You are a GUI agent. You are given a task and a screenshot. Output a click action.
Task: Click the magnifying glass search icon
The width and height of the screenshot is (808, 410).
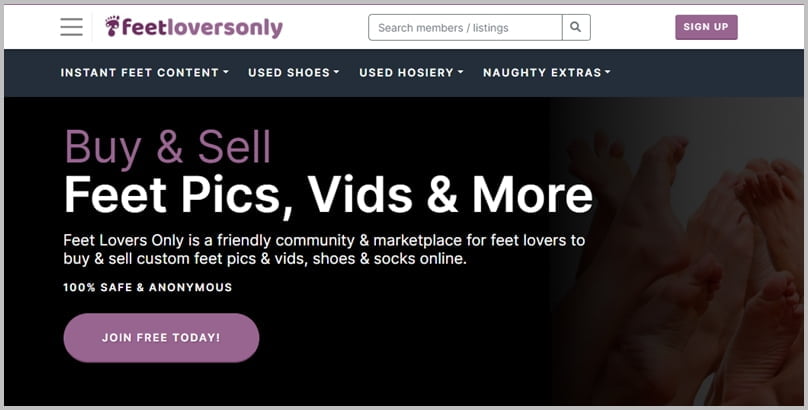(576, 27)
